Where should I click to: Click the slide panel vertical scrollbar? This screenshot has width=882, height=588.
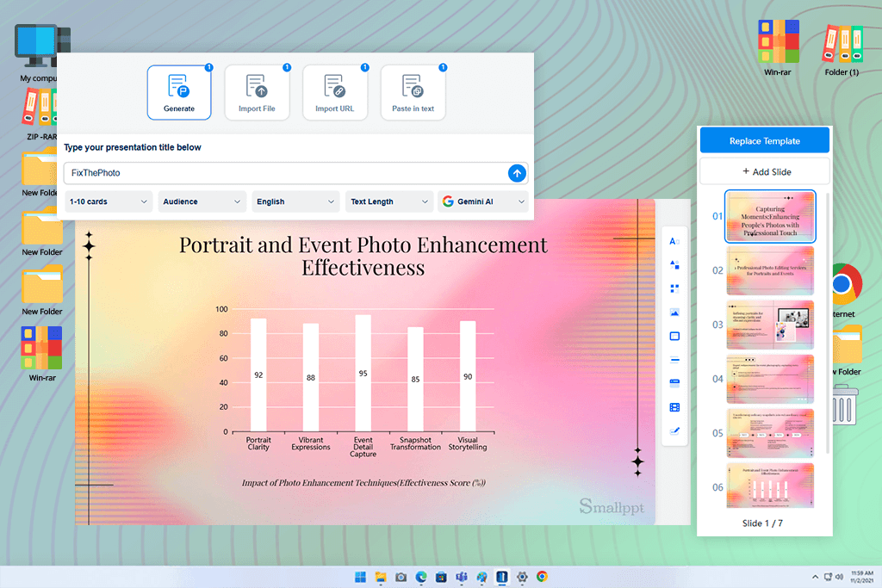point(828,323)
